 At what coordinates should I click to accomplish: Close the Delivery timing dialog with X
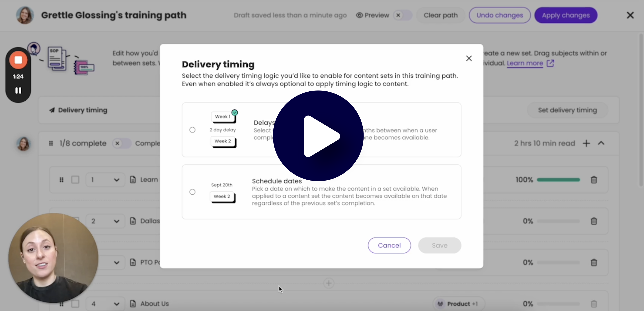coord(469,58)
